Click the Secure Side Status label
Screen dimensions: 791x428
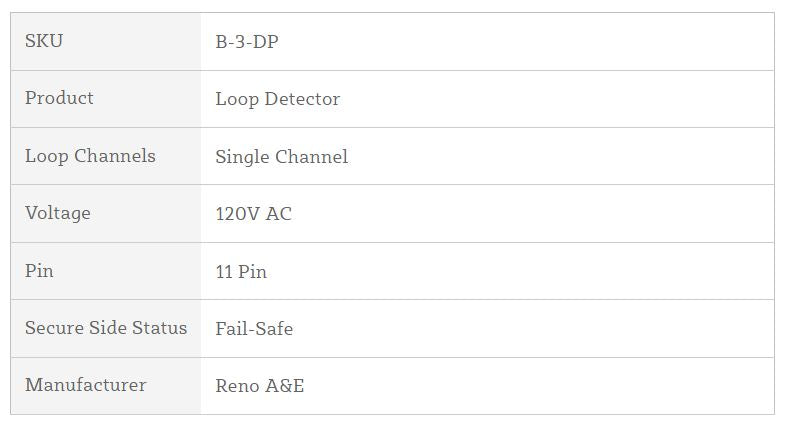[x=106, y=328]
